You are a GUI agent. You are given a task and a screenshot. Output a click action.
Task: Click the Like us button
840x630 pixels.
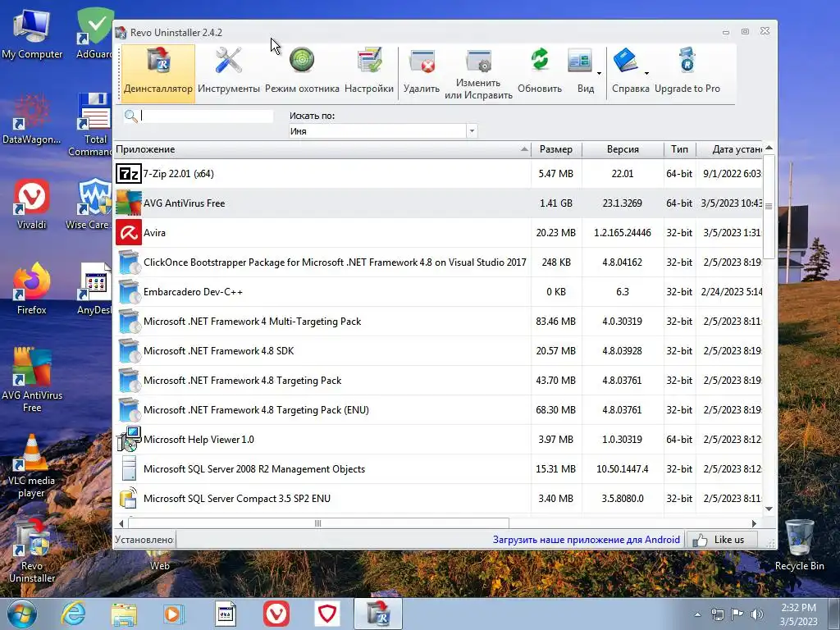tap(722, 540)
